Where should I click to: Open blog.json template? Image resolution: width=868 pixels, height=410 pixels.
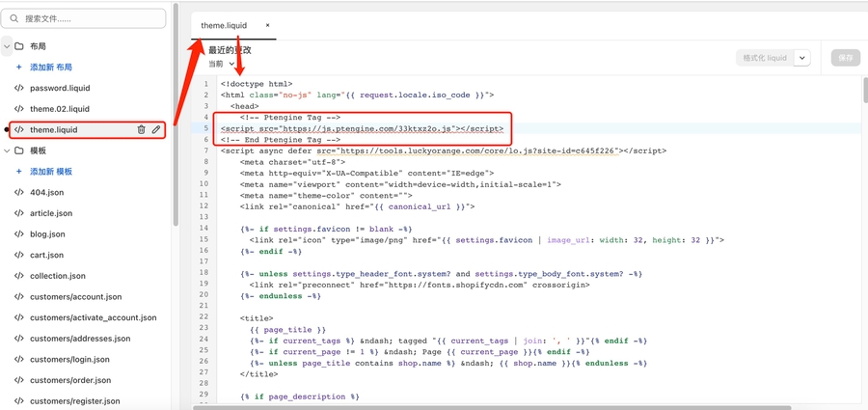47,234
